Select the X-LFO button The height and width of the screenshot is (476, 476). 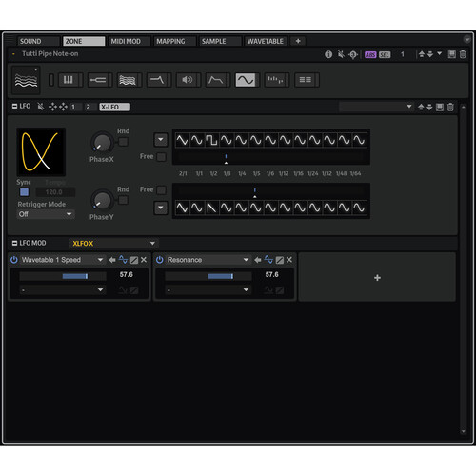point(114,107)
